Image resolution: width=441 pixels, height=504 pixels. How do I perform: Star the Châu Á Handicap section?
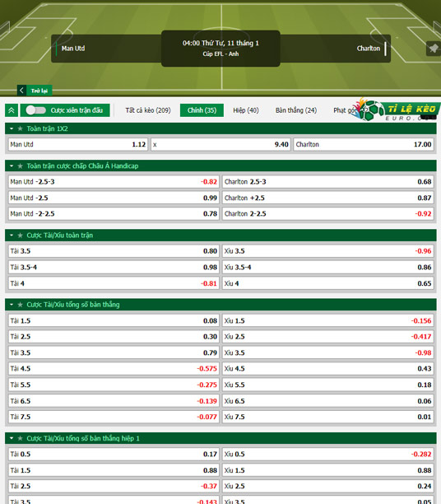click(21, 166)
